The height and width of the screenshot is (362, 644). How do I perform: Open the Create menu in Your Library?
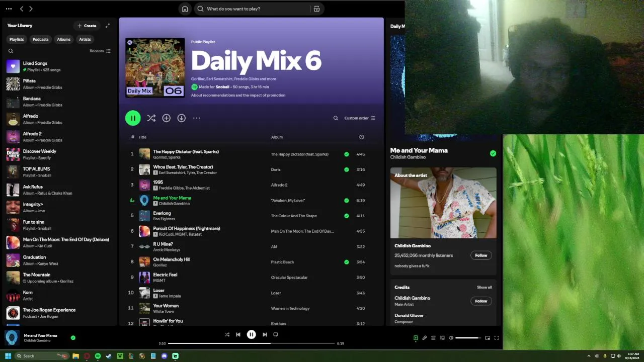(87, 26)
